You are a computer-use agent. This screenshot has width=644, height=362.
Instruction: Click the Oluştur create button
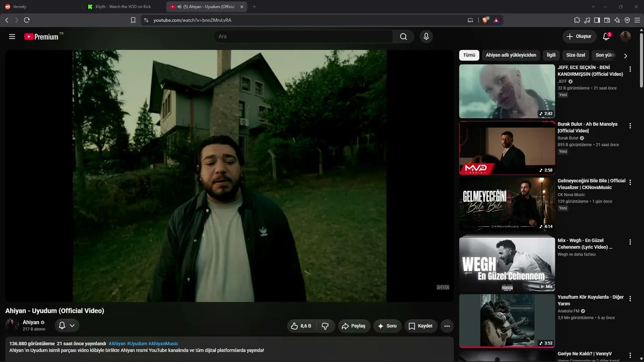(x=579, y=37)
